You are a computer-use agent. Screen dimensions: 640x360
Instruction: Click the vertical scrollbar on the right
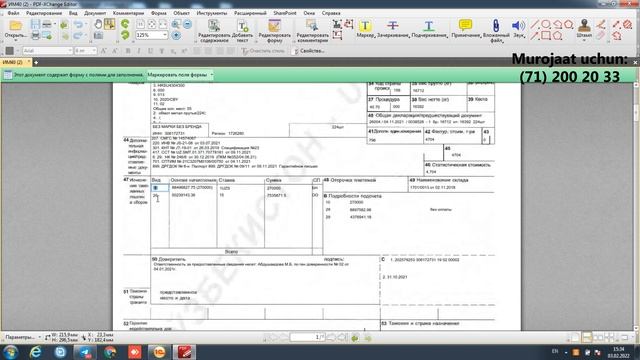point(636,205)
